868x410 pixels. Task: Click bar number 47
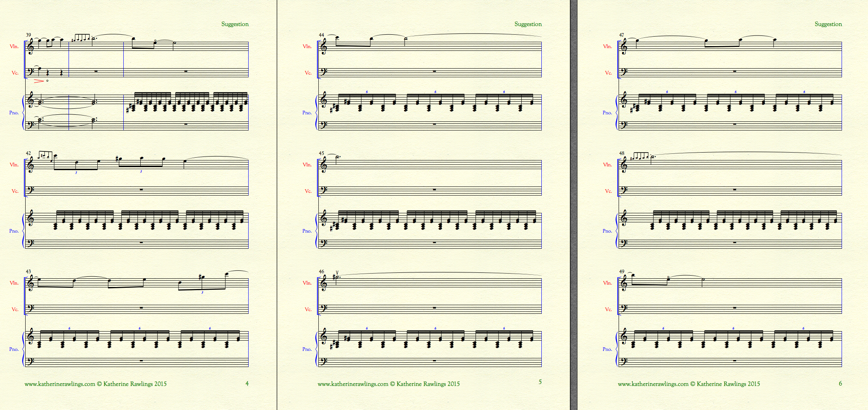[622, 35]
